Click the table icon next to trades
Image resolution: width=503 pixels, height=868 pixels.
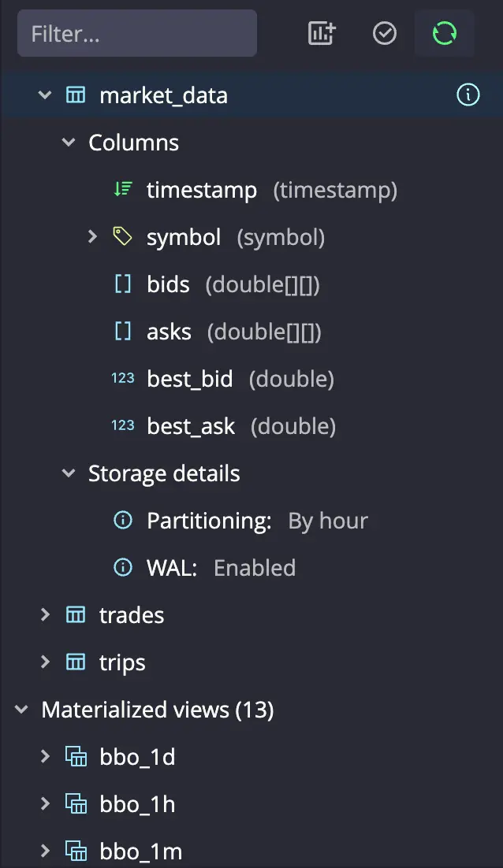click(x=75, y=614)
